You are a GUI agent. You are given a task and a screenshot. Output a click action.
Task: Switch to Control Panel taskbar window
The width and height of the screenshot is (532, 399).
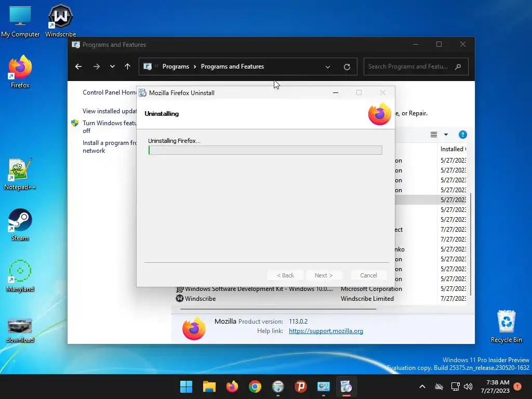(x=323, y=387)
